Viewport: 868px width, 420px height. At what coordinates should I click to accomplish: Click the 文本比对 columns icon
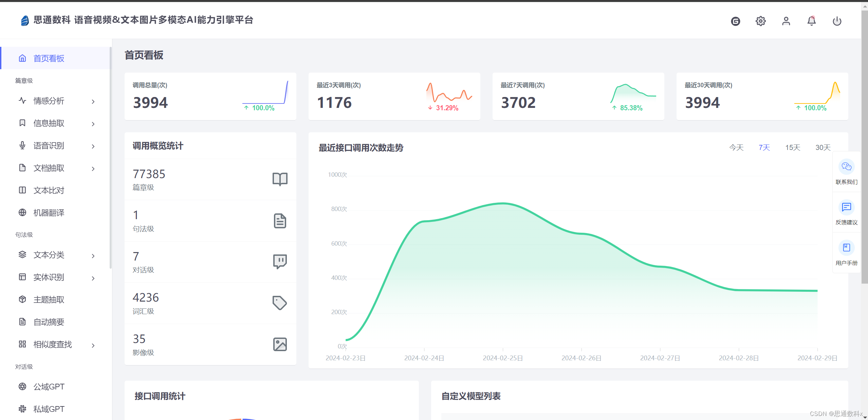(22, 190)
